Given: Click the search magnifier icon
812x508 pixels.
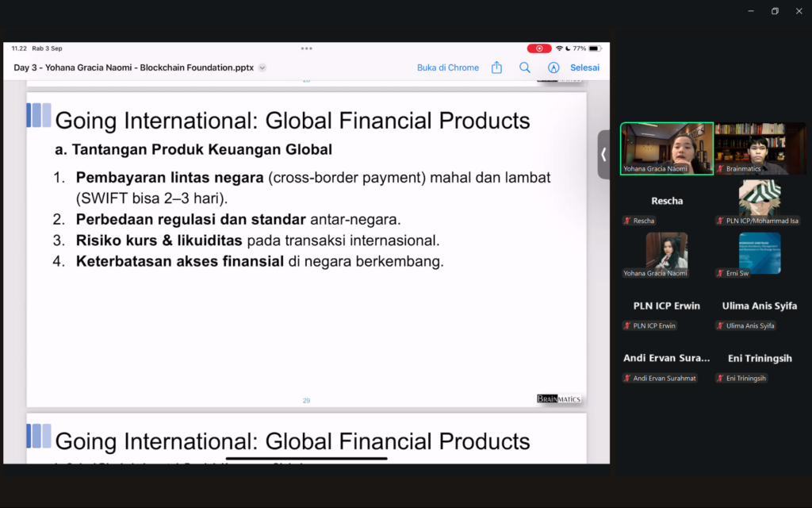Looking at the screenshot, I should tap(525, 67).
